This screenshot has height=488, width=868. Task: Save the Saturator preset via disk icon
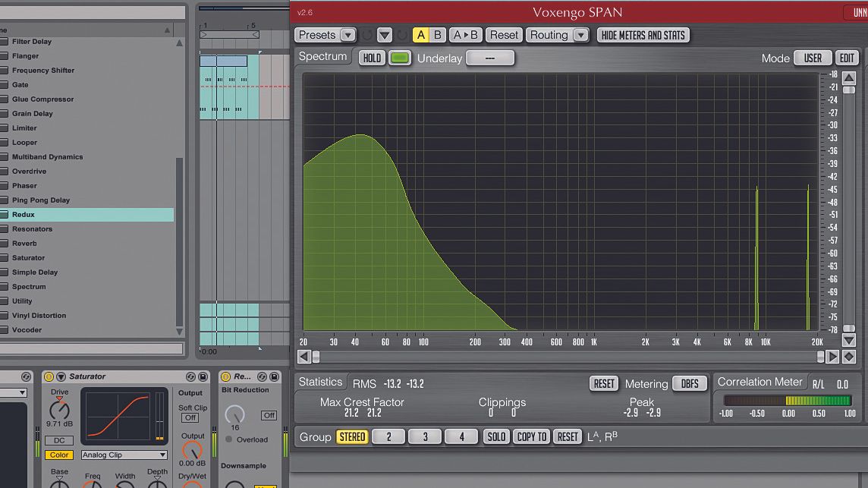tap(202, 376)
